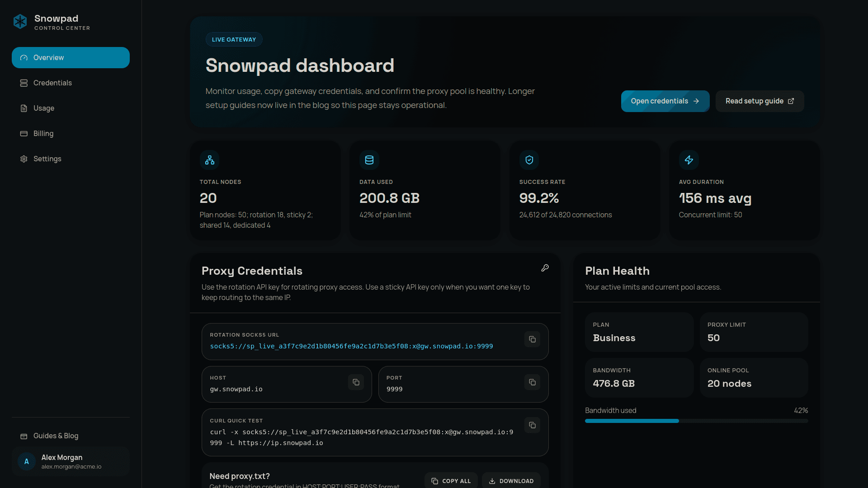This screenshot has height=488, width=868.
Task: Click the 99.2% success rate value
Action: click(x=539, y=198)
